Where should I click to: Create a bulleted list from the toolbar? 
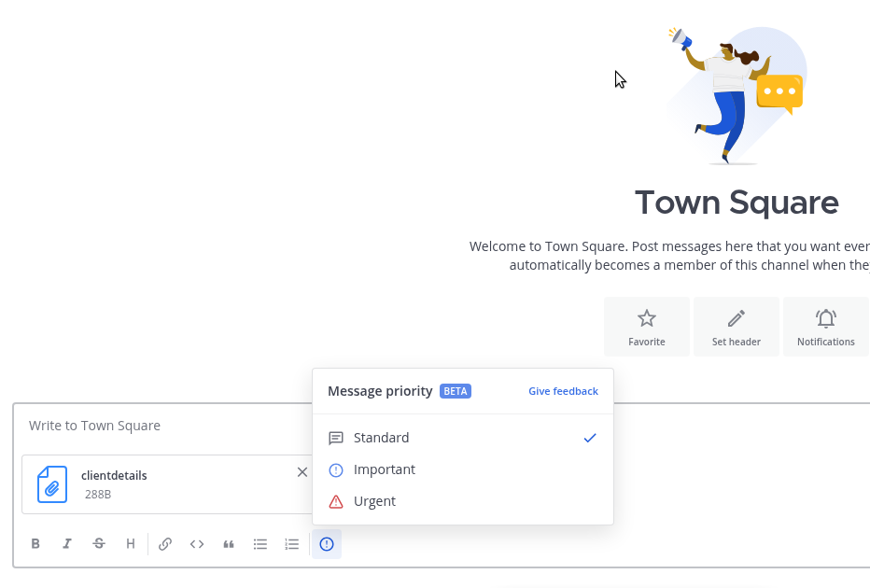[260, 543]
